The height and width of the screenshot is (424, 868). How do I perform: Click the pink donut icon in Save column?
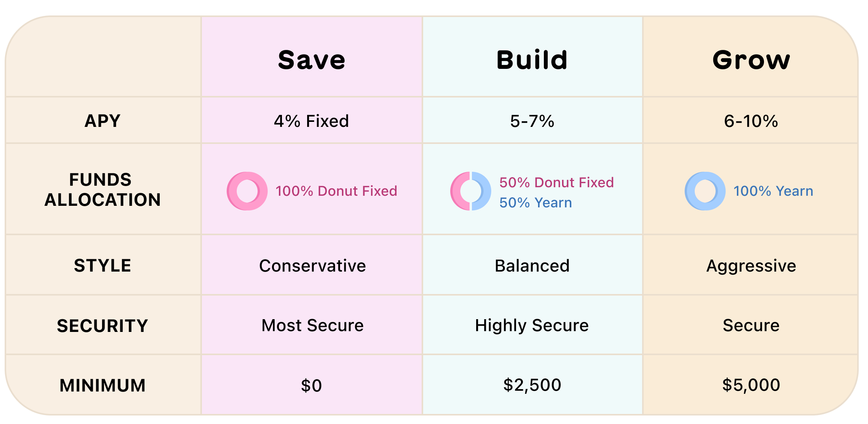pyautogui.click(x=247, y=191)
